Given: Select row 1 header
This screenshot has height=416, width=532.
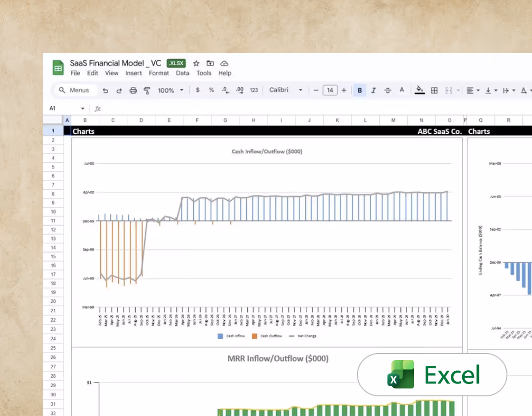Looking at the screenshot, I should (x=53, y=131).
